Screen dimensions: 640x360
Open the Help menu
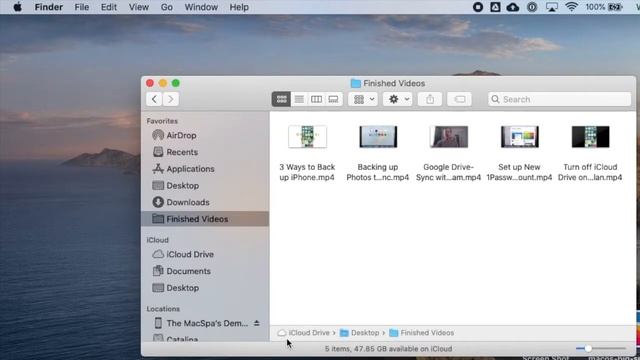[x=239, y=7]
